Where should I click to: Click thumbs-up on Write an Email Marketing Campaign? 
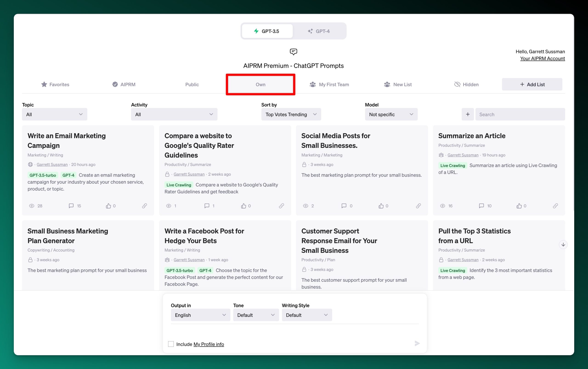tap(108, 206)
